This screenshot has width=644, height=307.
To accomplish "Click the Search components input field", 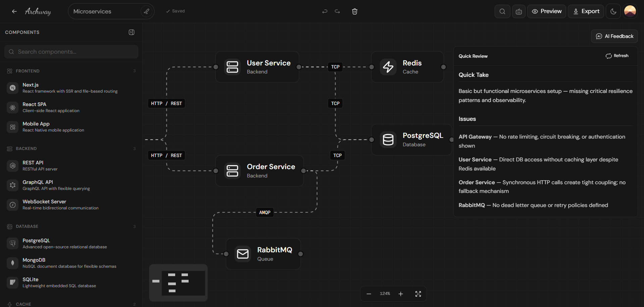I will (x=71, y=52).
